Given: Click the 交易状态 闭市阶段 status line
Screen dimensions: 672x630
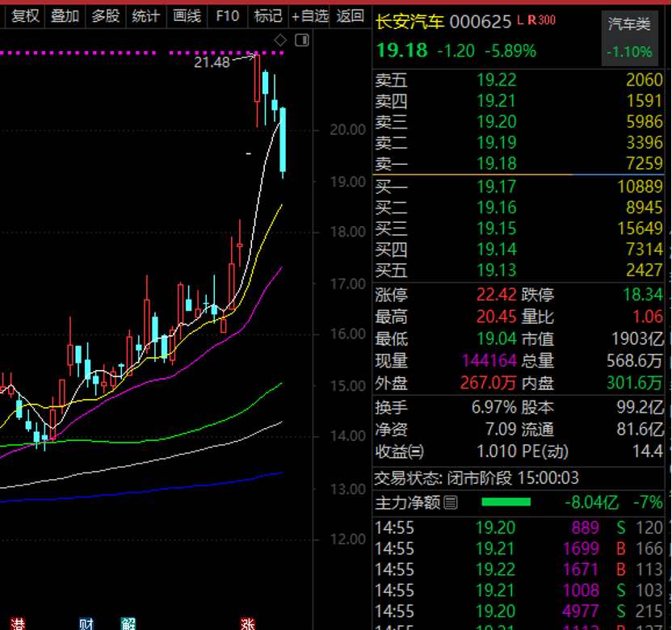Looking at the screenshot, I should coord(477,478).
